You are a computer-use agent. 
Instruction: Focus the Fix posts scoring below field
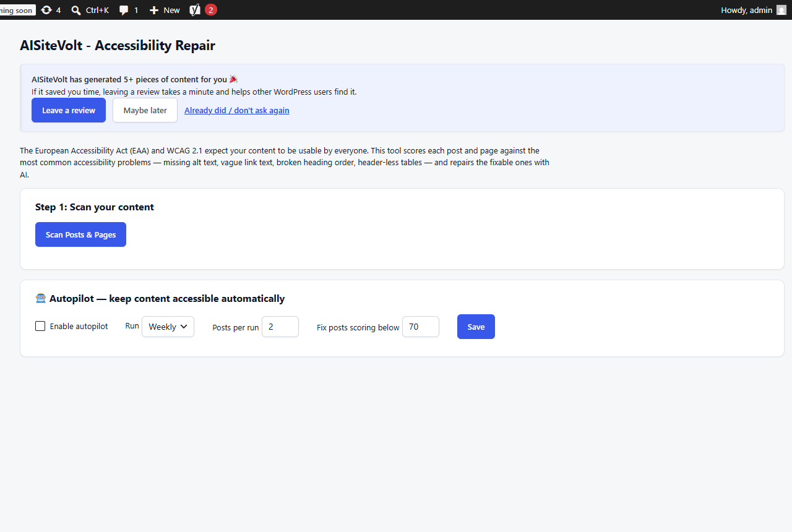(x=421, y=327)
